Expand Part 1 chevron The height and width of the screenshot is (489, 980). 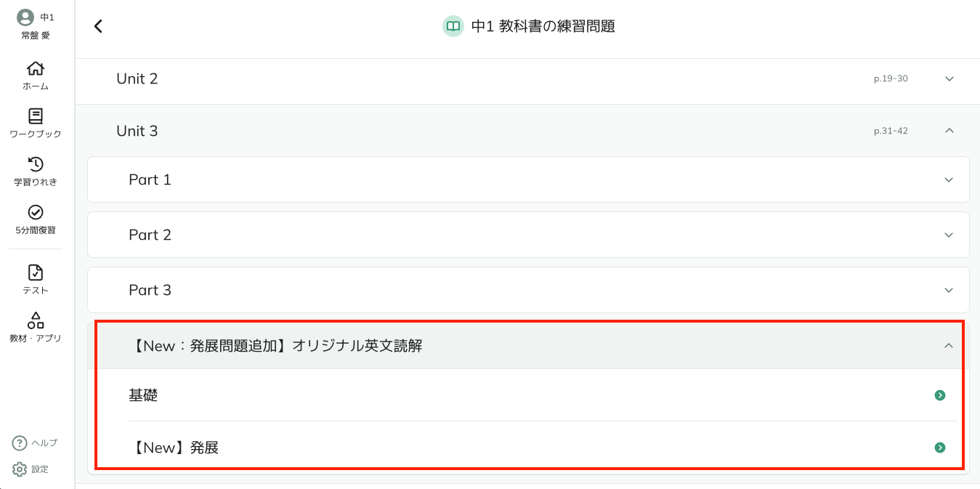pos(948,179)
